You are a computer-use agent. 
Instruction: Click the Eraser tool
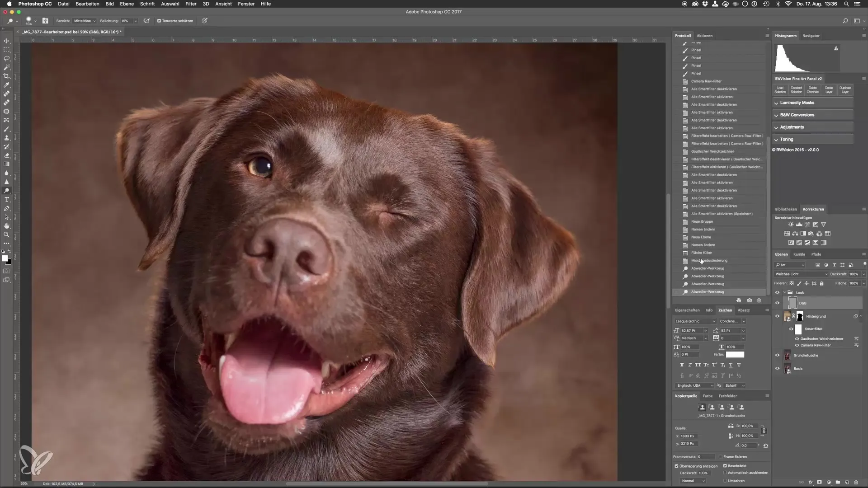(6, 155)
